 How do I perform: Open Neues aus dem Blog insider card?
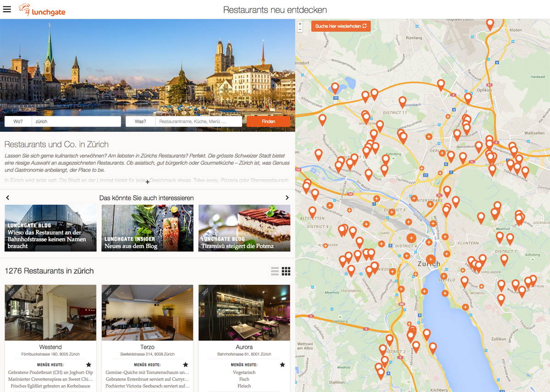point(148,228)
